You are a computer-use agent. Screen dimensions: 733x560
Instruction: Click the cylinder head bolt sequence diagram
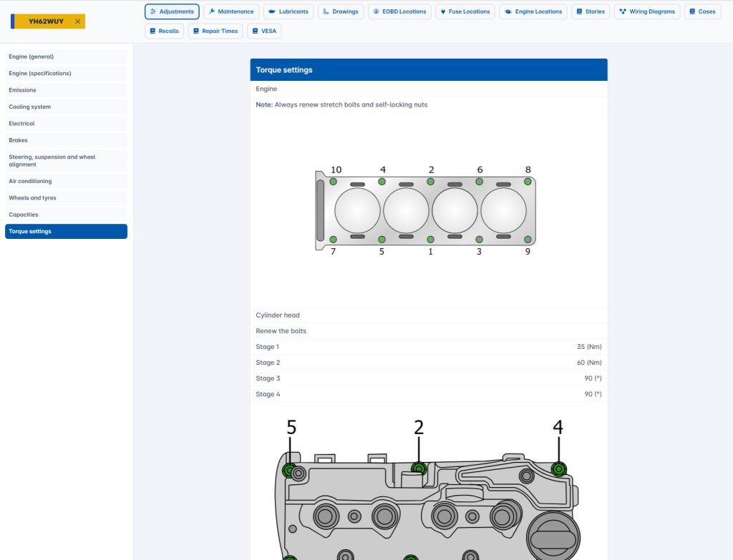(x=428, y=210)
